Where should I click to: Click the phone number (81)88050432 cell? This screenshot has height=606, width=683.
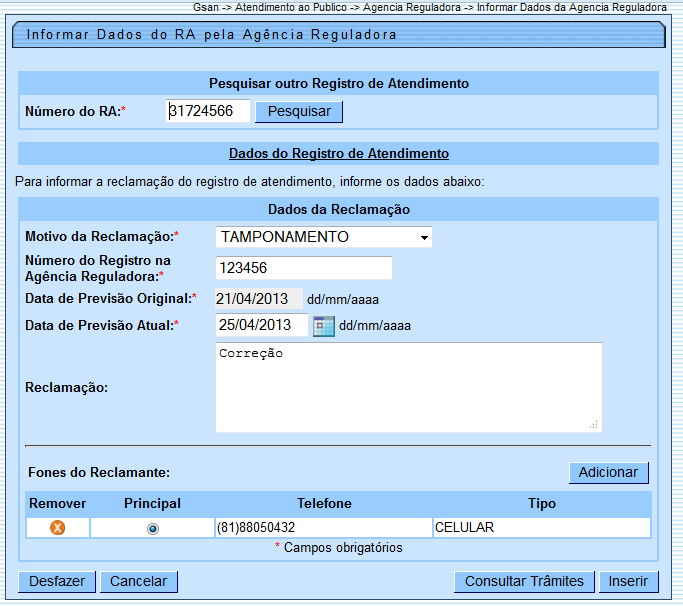tap(322, 527)
